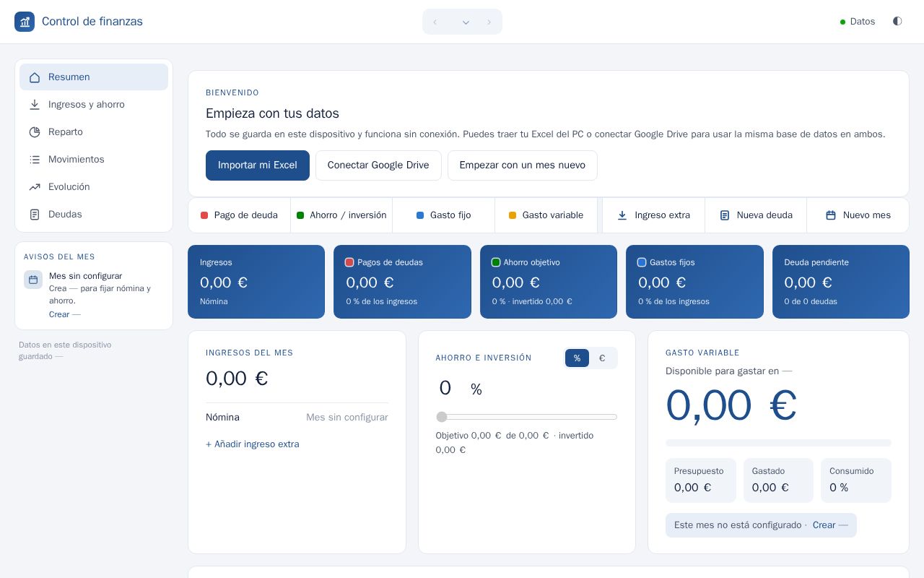Click Añadir ingreso extra link

tap(253, 444)
